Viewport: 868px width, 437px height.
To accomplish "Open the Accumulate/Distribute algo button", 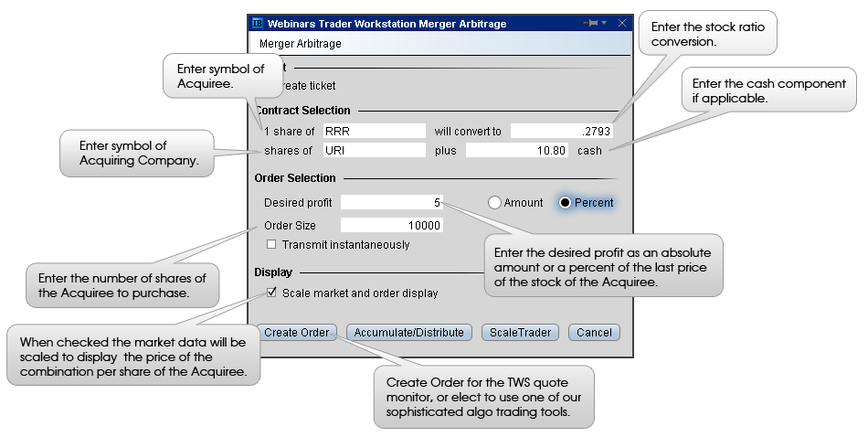I will click(409, 332).
